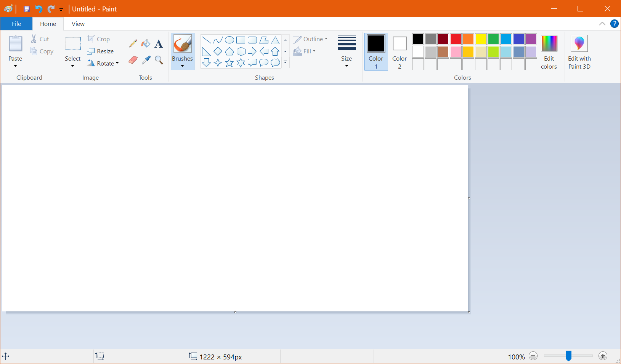This screenshot has height=364, width=621.
Task: Choose the Oval callout shape
Action: (264, 63)
